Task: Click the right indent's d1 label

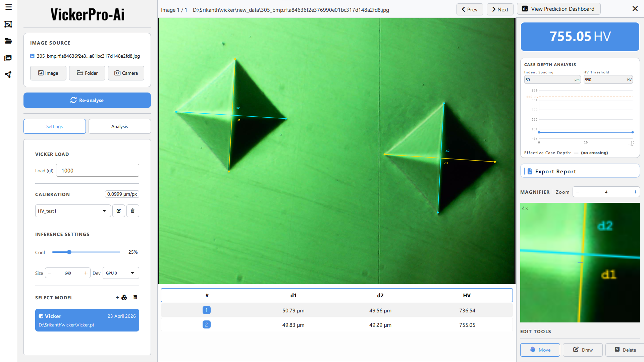Action: point(446,163)
